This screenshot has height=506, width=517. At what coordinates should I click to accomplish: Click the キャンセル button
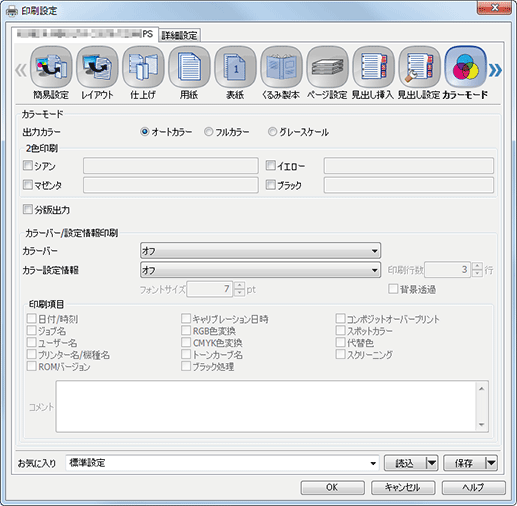[403, 488]
